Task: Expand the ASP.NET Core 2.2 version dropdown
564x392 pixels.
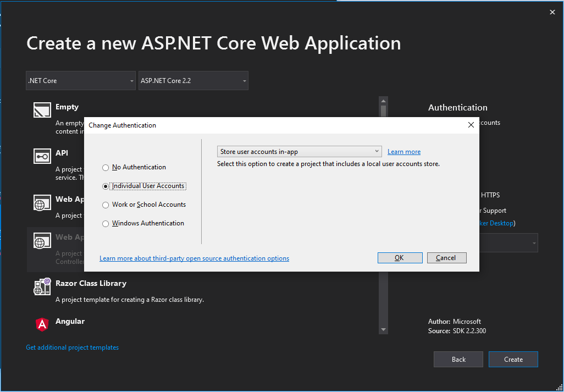Action: click(193, 81)
